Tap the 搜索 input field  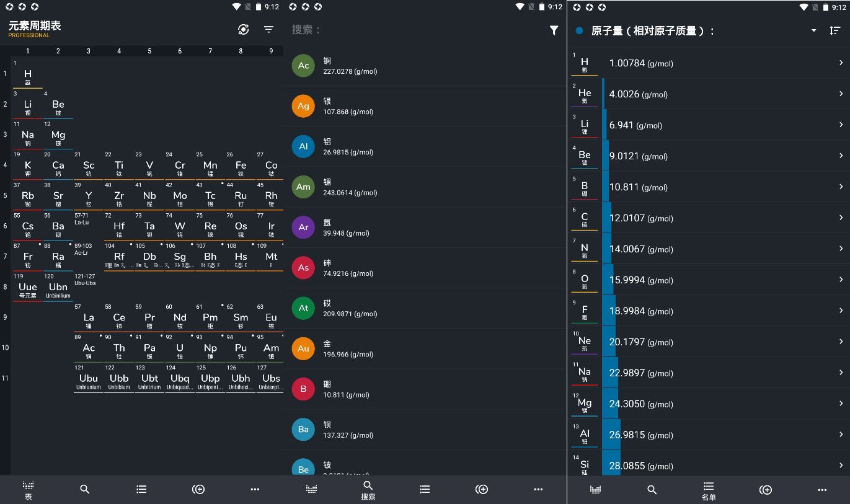click(415, 30)
